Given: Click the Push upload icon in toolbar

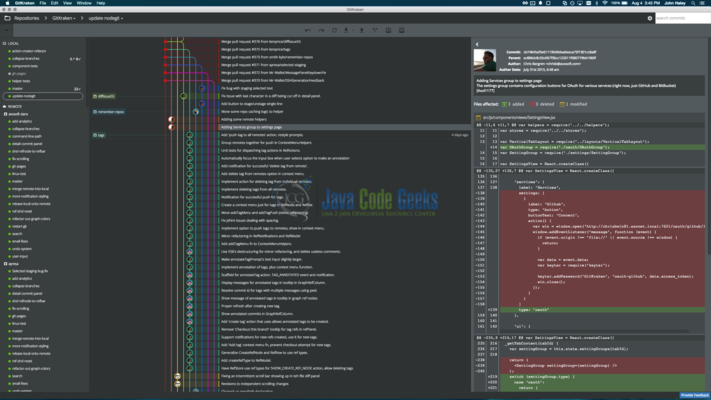Looking at the screenshot, I should click(x=361, y=30).
